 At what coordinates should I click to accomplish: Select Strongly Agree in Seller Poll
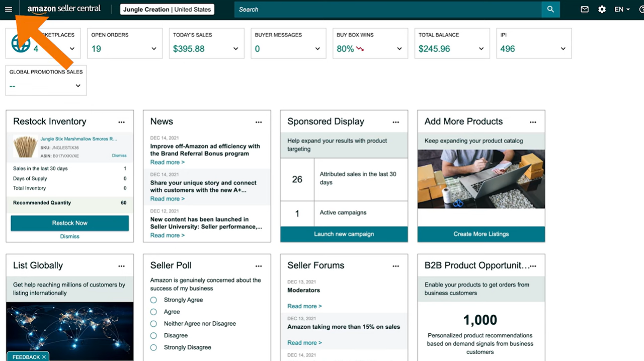tap(153, 300)
